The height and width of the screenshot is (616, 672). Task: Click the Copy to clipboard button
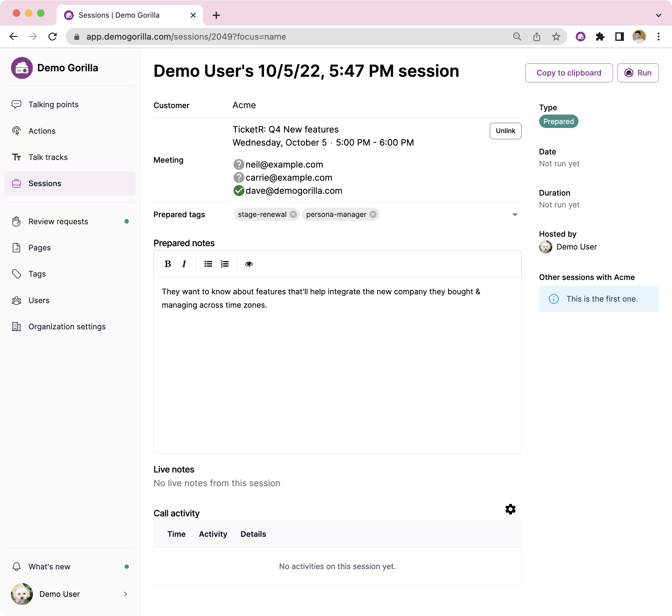point(568,73)
